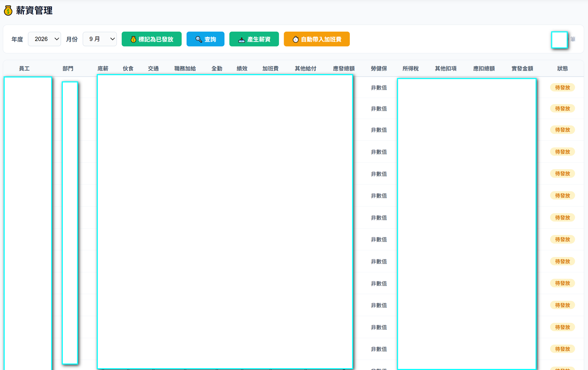Click the 應扣總額 column header
Image resolution: width=588 pixels, height=370 pixels.
(484, 69)
